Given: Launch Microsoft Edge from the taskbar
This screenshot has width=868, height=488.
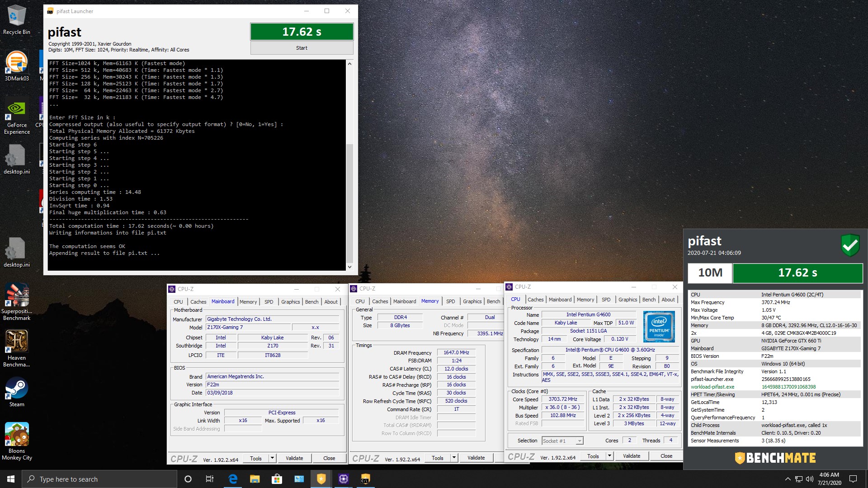Looking at the screenshot, I should click(233, 479).
